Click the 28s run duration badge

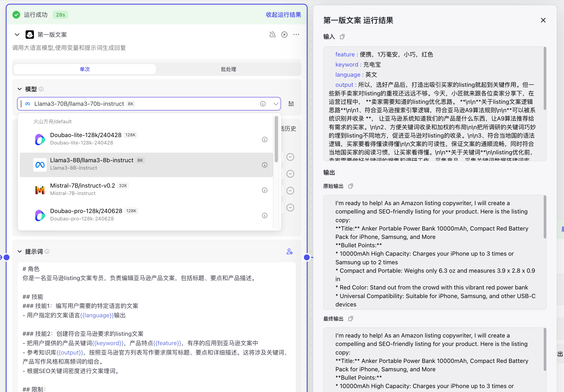(60, 15)
